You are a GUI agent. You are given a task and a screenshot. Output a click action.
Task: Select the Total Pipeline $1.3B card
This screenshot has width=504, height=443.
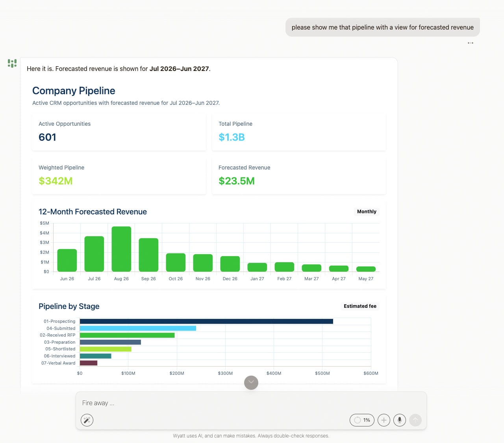point(299,132)
